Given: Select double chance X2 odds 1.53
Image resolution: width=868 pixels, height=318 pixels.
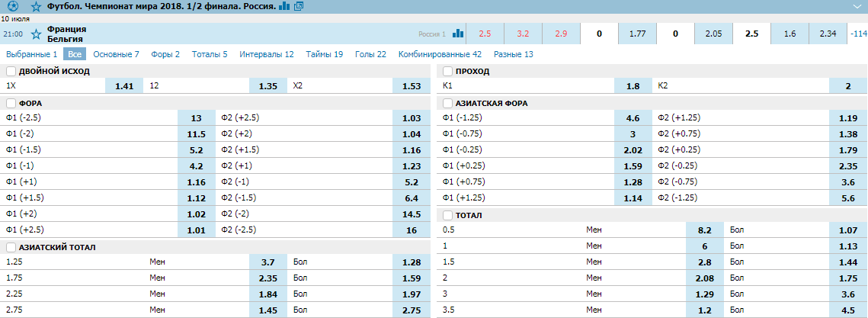Looking at the screenshot, I should [x=412, y=86].
